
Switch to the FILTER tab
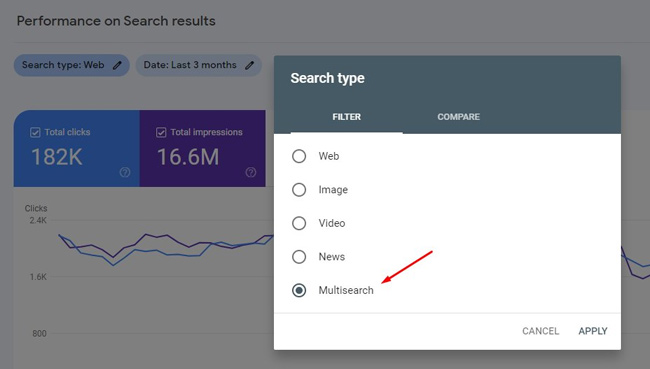coord(347,117)
